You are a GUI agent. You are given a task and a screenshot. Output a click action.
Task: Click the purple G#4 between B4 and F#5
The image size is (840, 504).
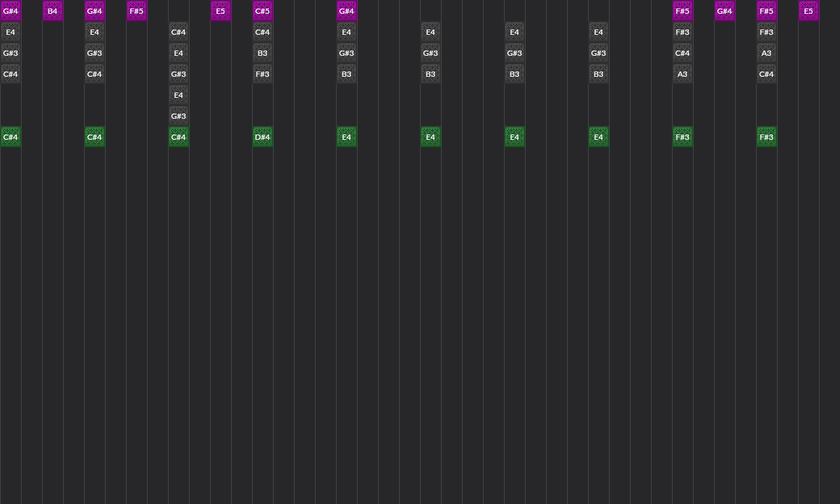pos(94,11)
